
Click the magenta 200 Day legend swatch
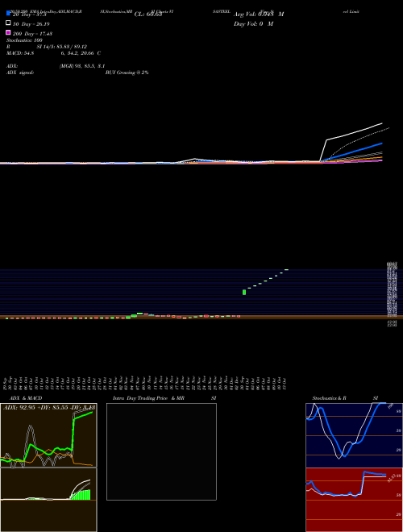pos(9,32)
